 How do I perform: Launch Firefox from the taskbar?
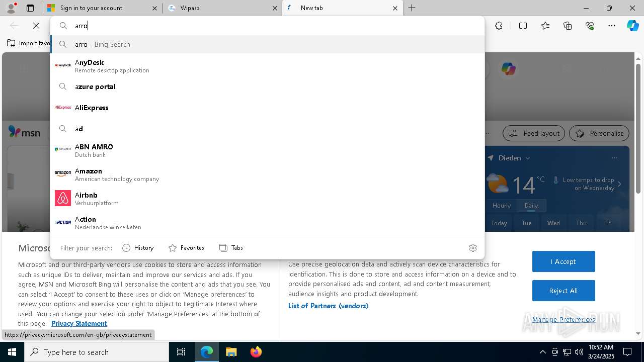click(x=256, y=352)
